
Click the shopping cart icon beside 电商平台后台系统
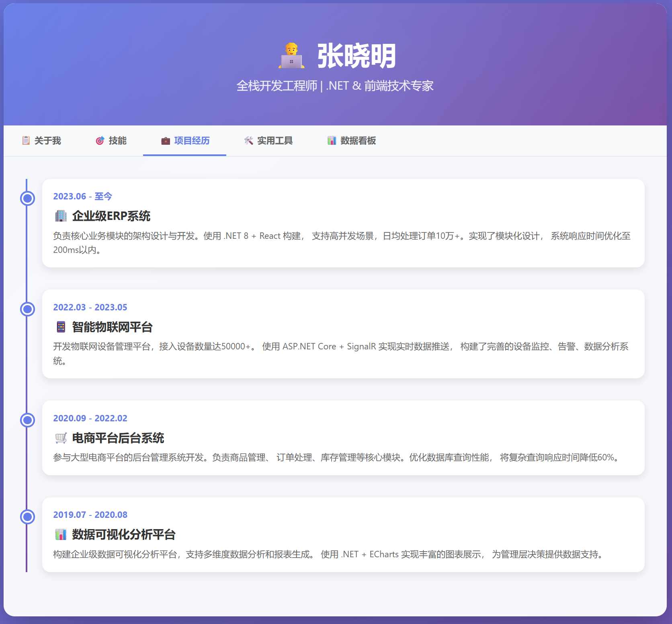point(61,438)
